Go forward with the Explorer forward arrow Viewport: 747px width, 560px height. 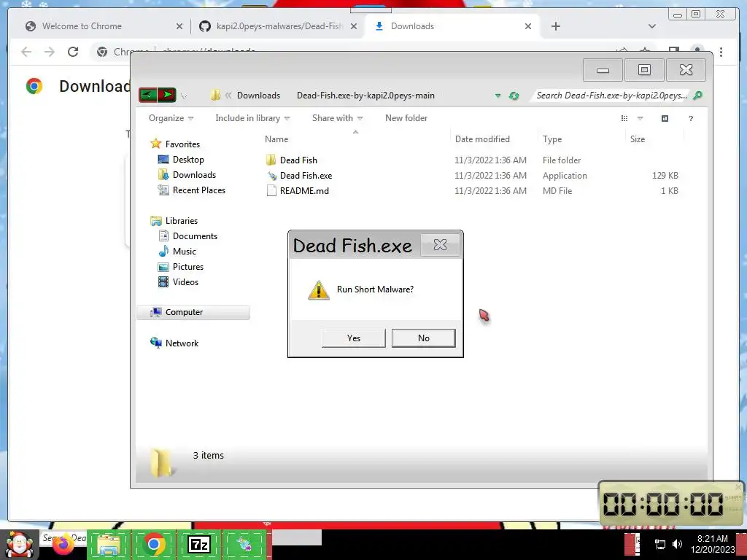pos(167,95)
